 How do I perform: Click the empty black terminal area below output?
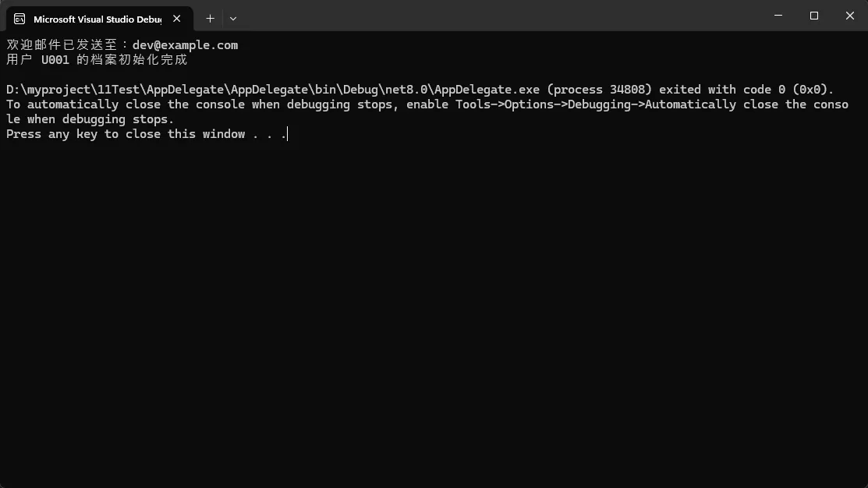click(x=434, y=312)
